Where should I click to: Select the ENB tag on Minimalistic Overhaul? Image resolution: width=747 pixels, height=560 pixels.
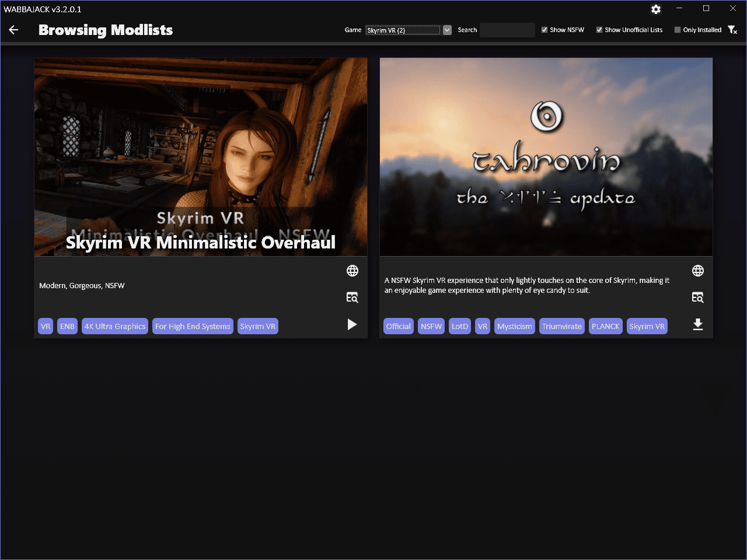67,326
